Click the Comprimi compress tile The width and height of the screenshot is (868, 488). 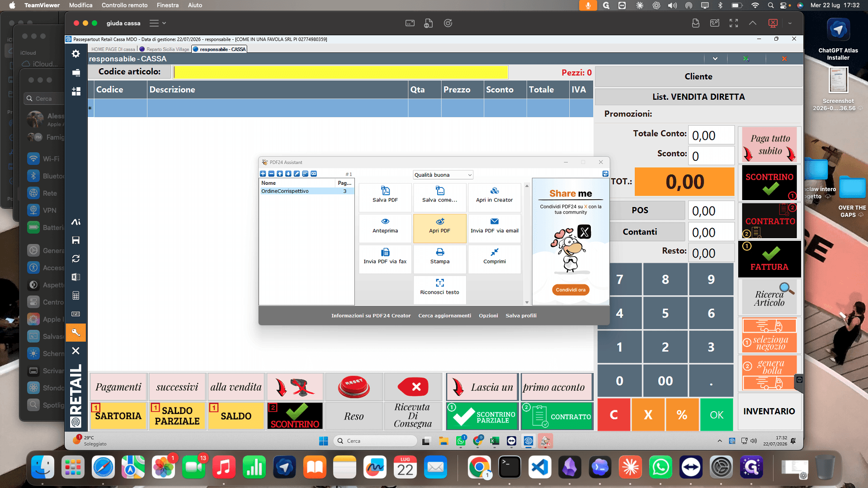click(494, 259)
